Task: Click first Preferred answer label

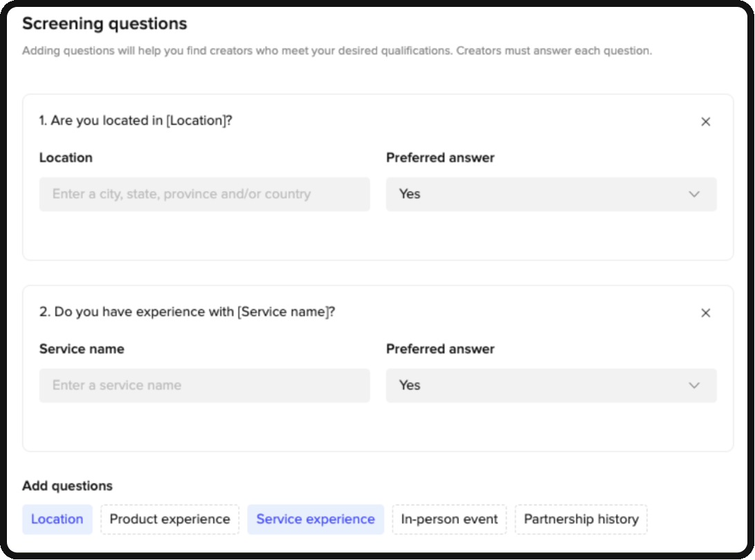Action: (440, 158)
